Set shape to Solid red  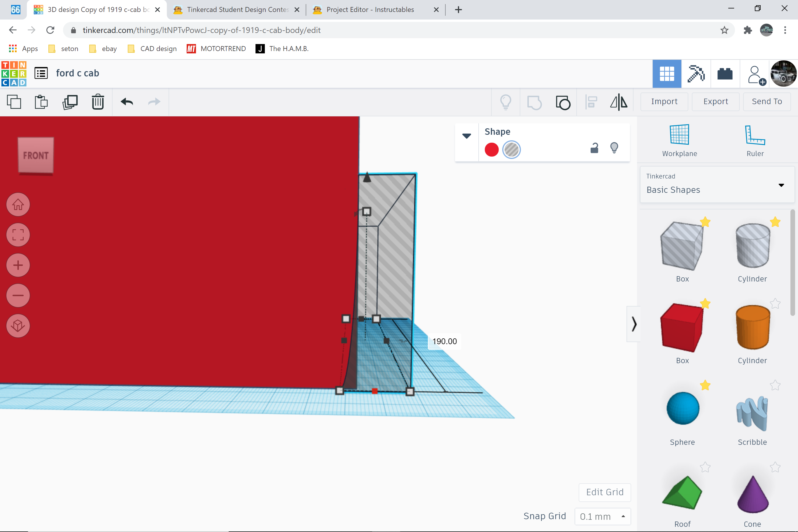pos(492,150)
